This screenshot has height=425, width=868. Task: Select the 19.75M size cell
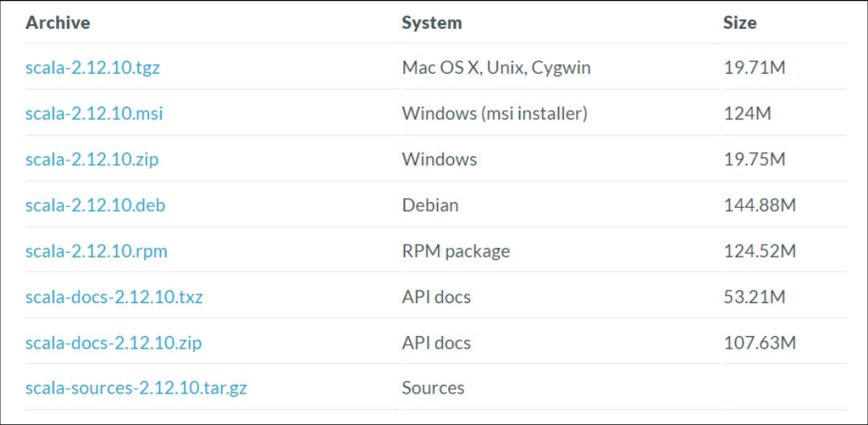pyautogui.click(x=755, y=160)
